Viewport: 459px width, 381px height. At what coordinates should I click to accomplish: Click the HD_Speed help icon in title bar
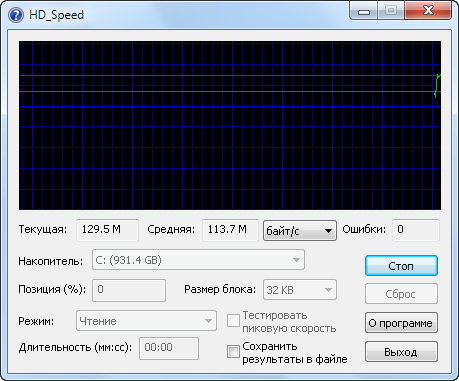pos(16,15)
